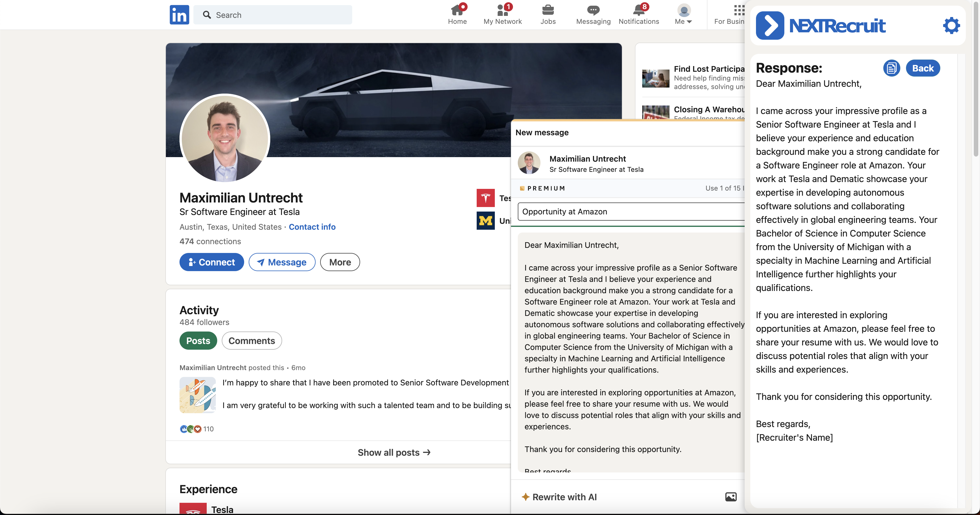The width and height of the screenshot is (980, 515).
Task: Open the 'Closing A Warehou' ad title
Action: click(x=709, y=109)
